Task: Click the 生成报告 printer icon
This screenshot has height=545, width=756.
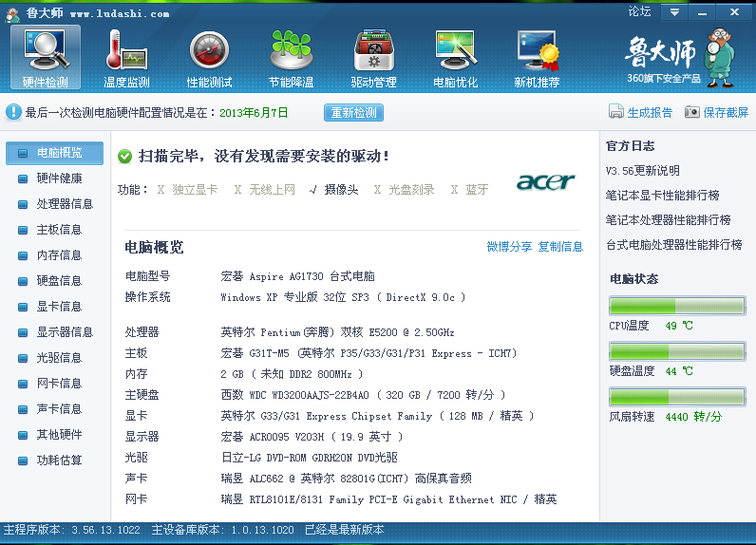Action: tap(615, 111)
